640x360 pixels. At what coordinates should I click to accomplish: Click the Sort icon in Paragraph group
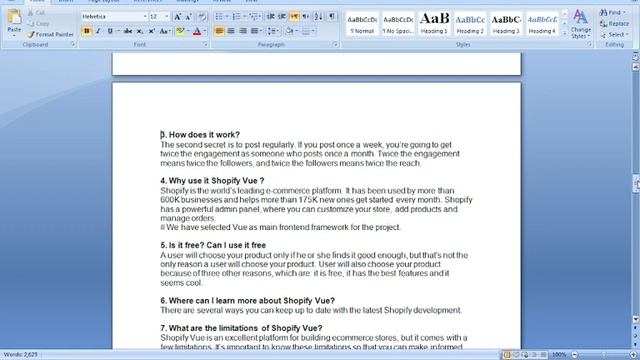(318, 17)
